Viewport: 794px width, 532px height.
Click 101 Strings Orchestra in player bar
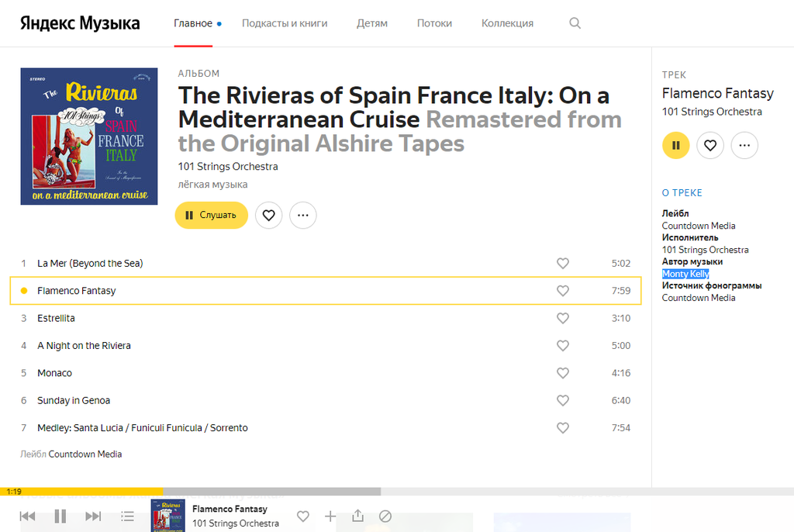pos(236,523)
